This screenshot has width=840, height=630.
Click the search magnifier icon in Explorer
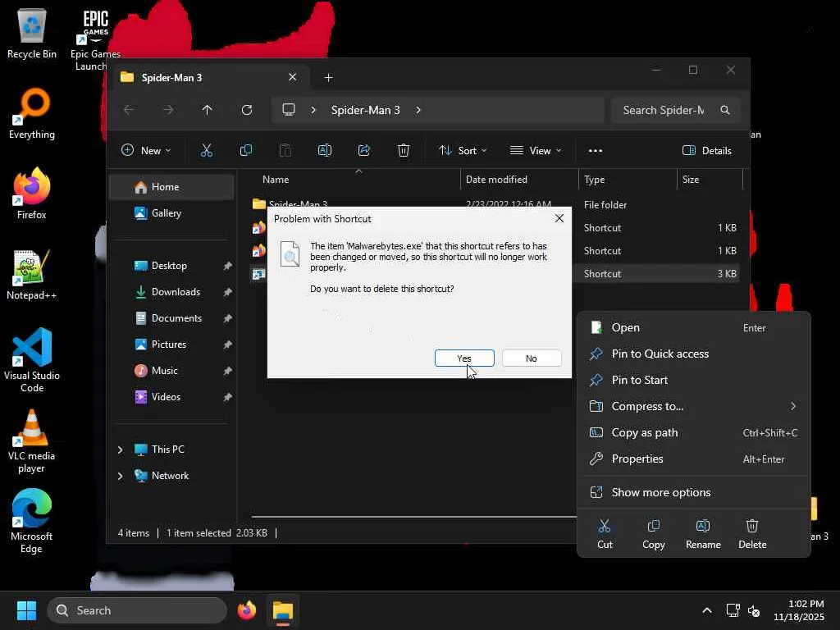point(725,110)
